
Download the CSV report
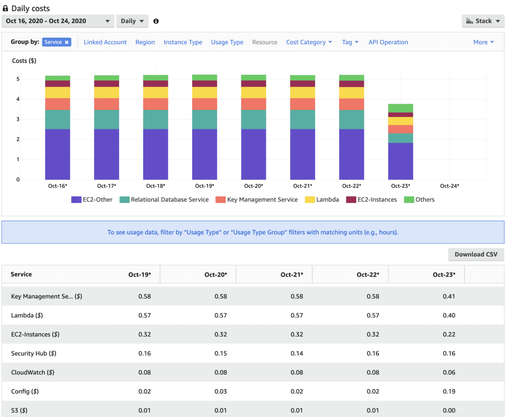[476, 254]
